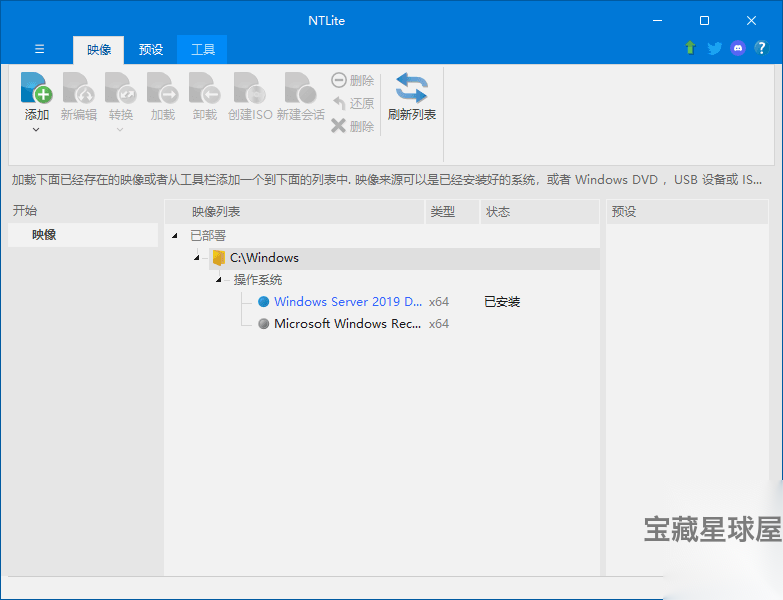The image size is (783, 600).
Task: Collapse the C:\Windows tree node
Action: pyautogui.click(x=197, y=258)
